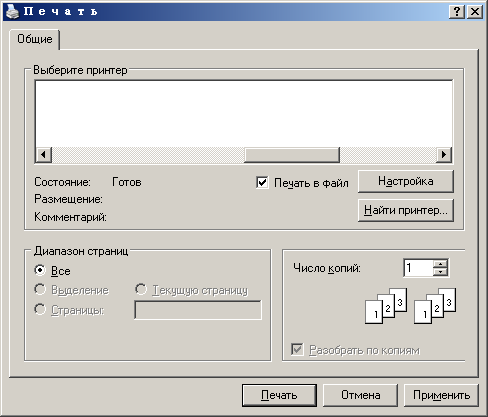
Task: Click the help question mark button
Action: pos(457,12)
